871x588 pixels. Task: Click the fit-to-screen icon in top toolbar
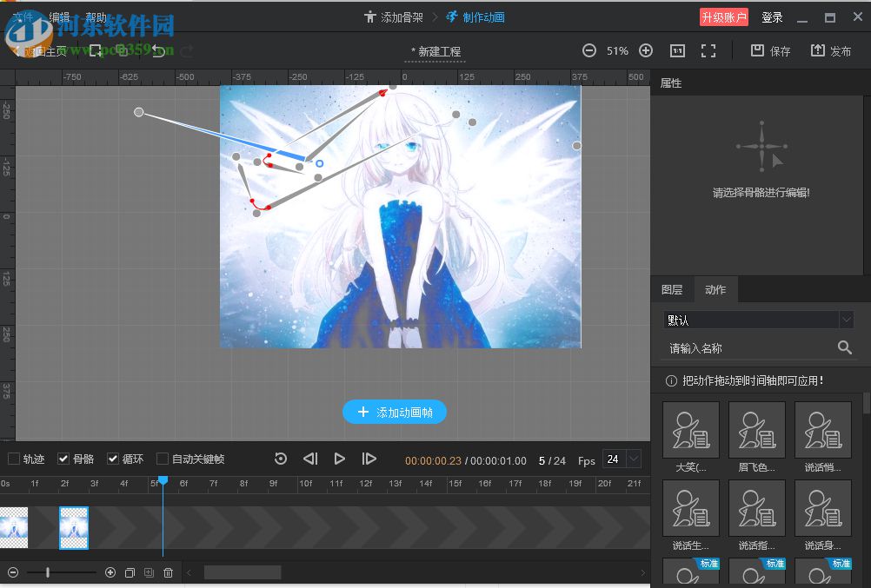[708, 51]
